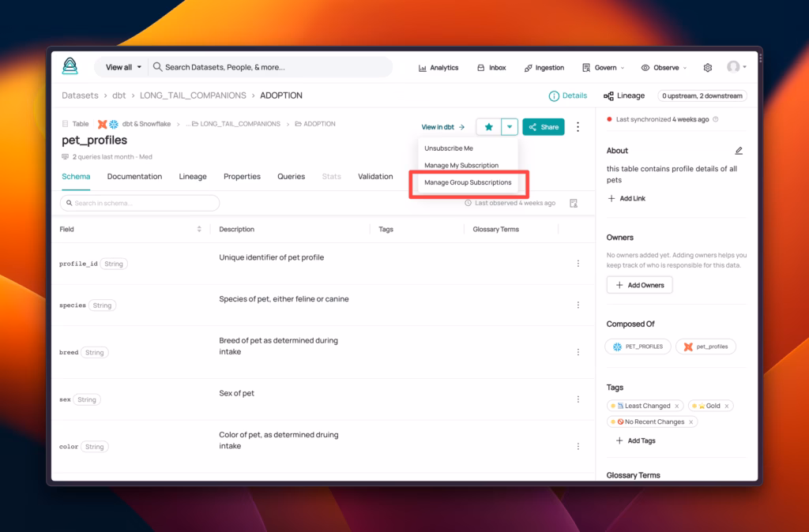Open the Analytics section
Viewport: 809px width, 532px height.
(x=438, y=67)
